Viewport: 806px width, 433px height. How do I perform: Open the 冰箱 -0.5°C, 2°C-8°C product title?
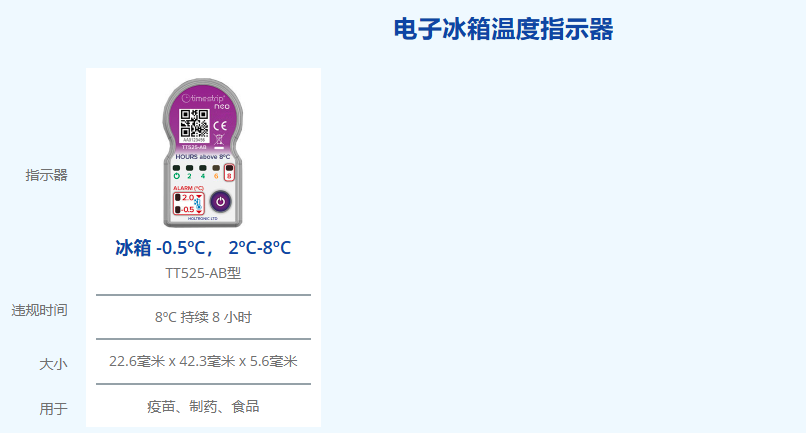click(x=203, y=248)
